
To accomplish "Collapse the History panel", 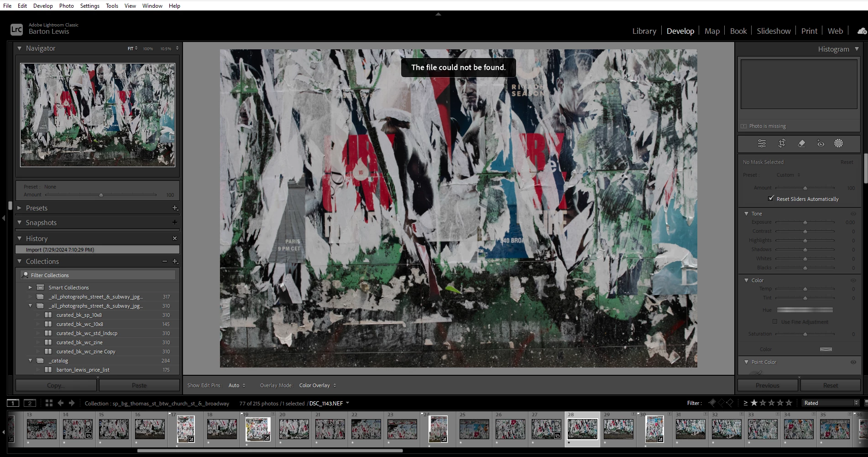I will [20, 238].
